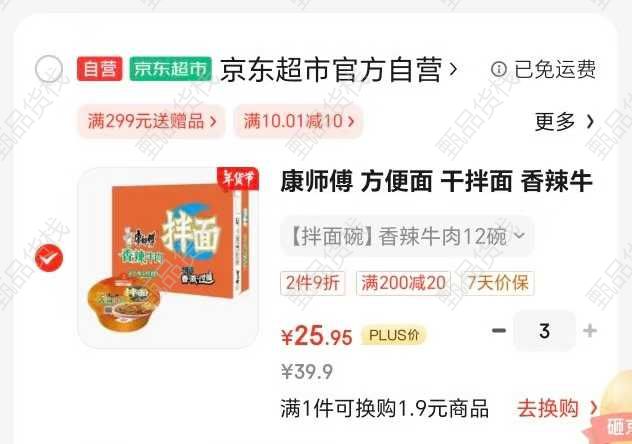The width and height of the screenshot is (632, 444).
Task: Select the 京东超市官方自营 store checkbox
Action: (x=49, y=68)
